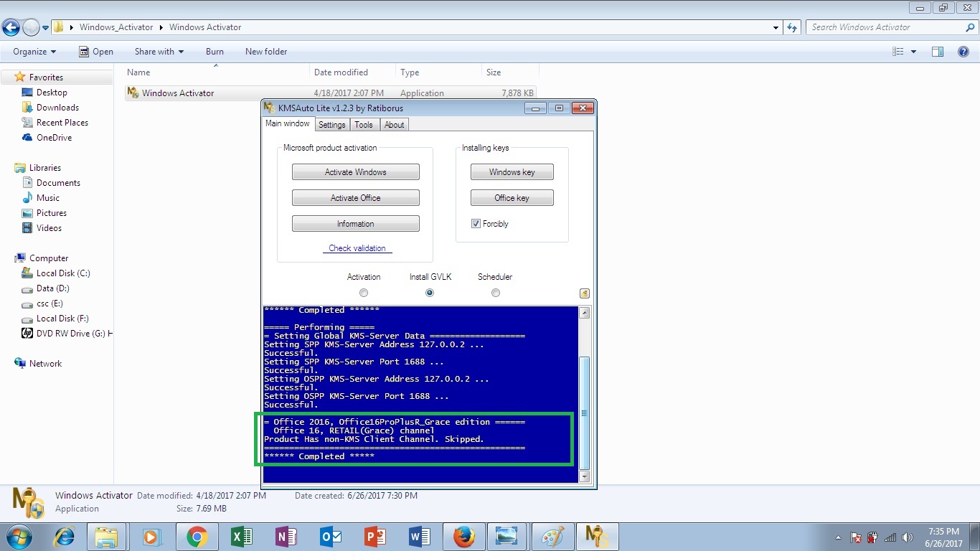This screenshot has height=551, width=980.
Task: Expand the address bar history dropdown
Action: (776, 27)
